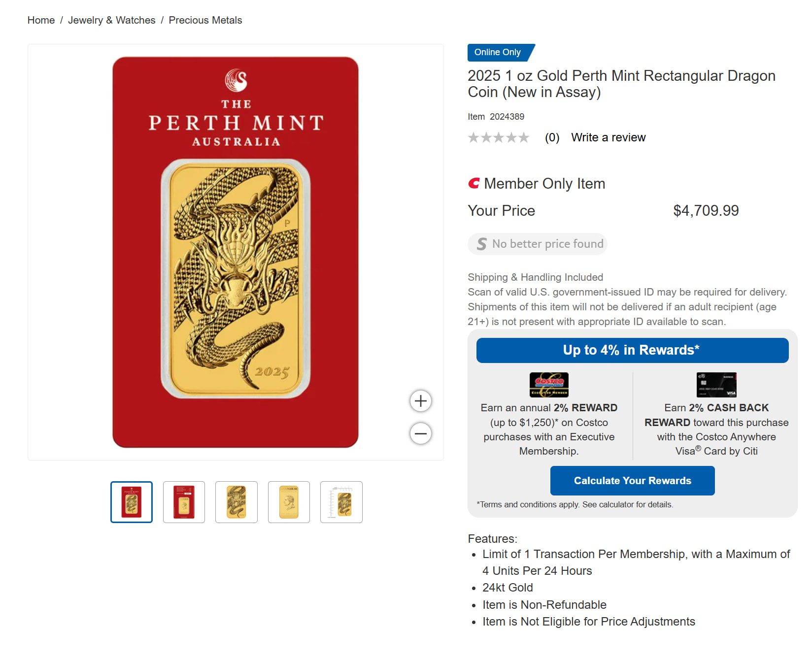Click the zoom in plus icon
The image size is (812, 659).
421,401
